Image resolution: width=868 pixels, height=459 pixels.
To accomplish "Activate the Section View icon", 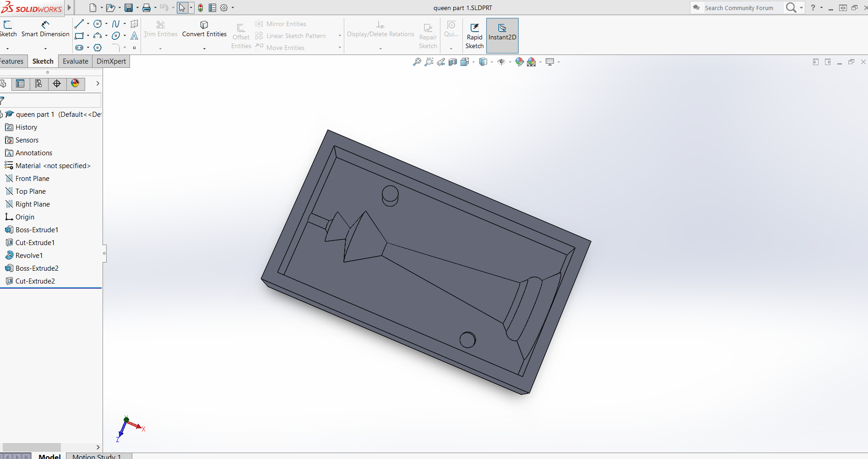I will (x=452, y=62).
